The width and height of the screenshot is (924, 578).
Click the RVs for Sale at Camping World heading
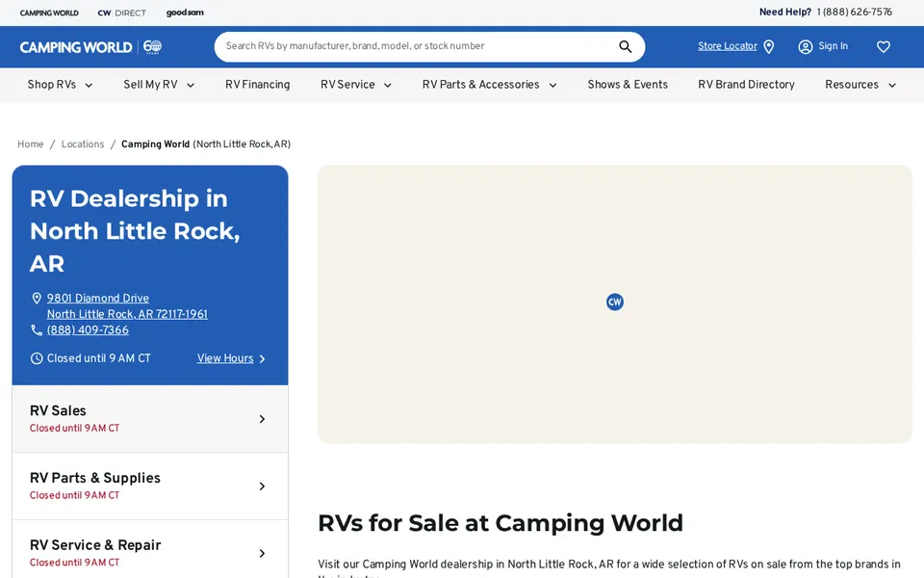pyautogui.click(x=500, y=523)
